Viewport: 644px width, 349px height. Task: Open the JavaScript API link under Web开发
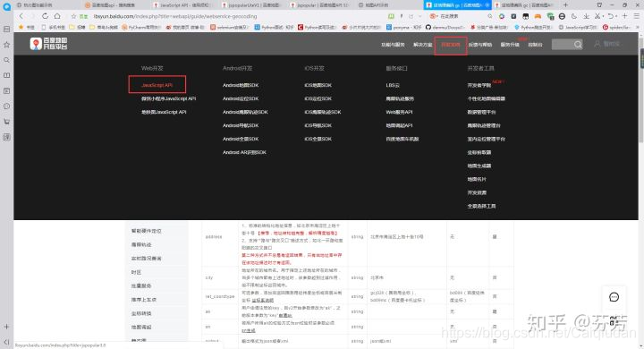(157, 85)
